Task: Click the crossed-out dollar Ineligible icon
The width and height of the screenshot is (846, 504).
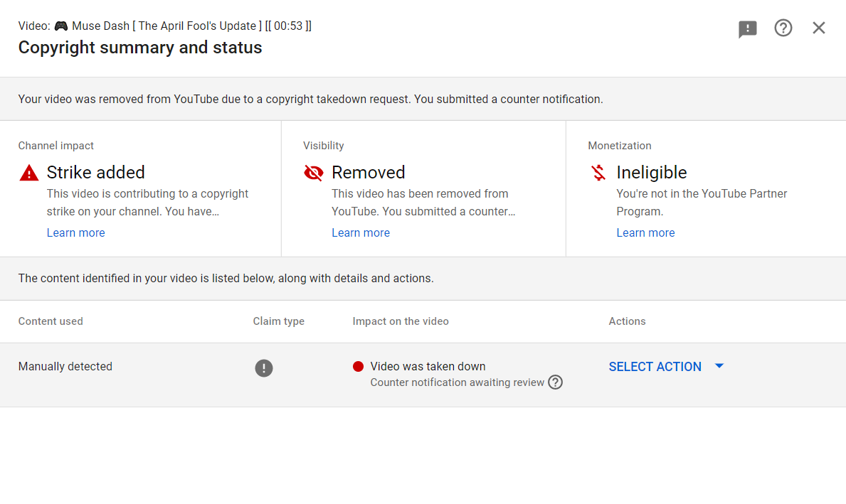Action: tap(598, 173)
